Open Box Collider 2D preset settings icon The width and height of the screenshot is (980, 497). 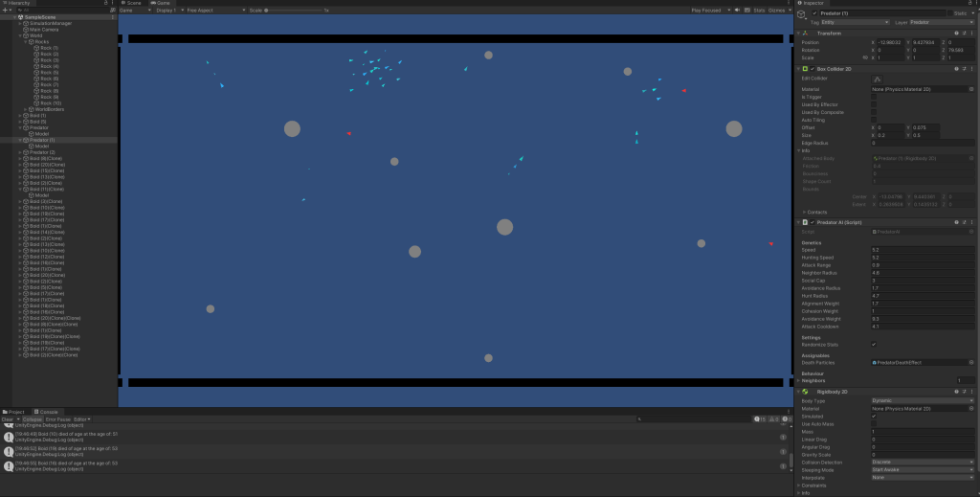pos(965,69)
